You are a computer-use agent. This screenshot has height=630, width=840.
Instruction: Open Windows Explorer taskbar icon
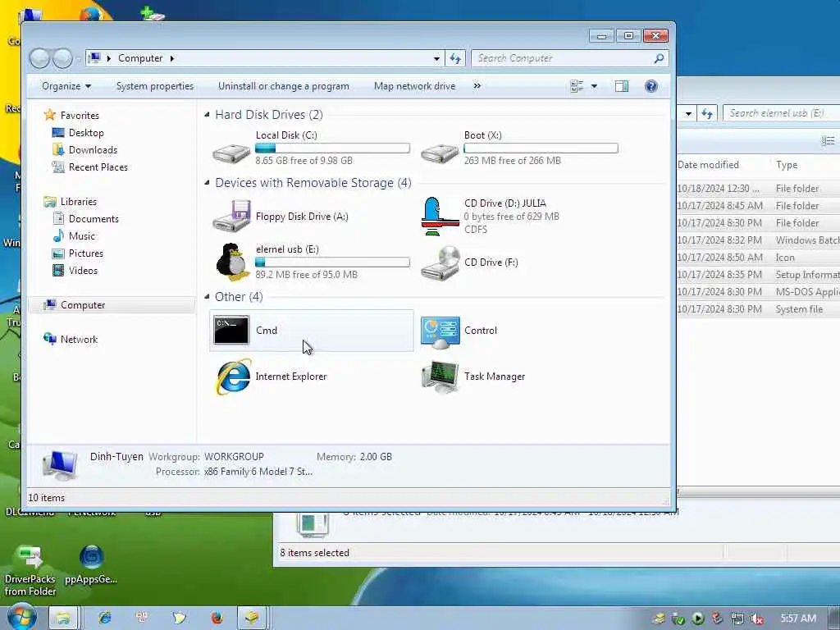pos(63,618)
